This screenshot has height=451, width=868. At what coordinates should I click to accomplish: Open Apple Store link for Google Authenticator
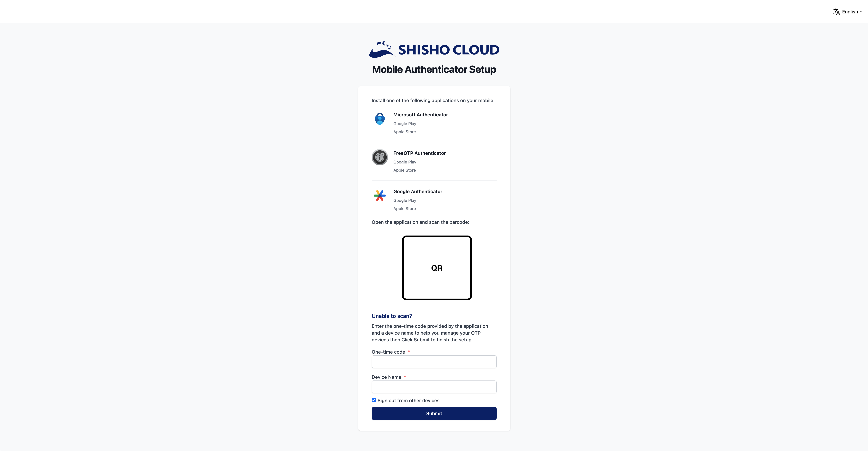pyautogui.click(x=404, y=209)
